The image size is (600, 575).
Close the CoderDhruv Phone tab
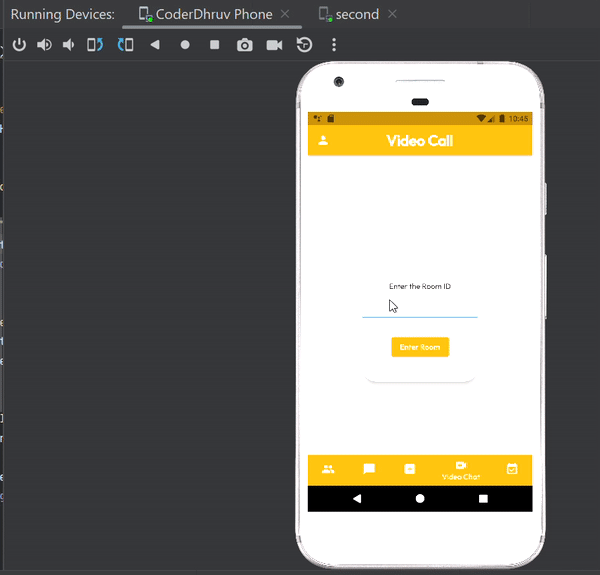(x=285, y=14)
